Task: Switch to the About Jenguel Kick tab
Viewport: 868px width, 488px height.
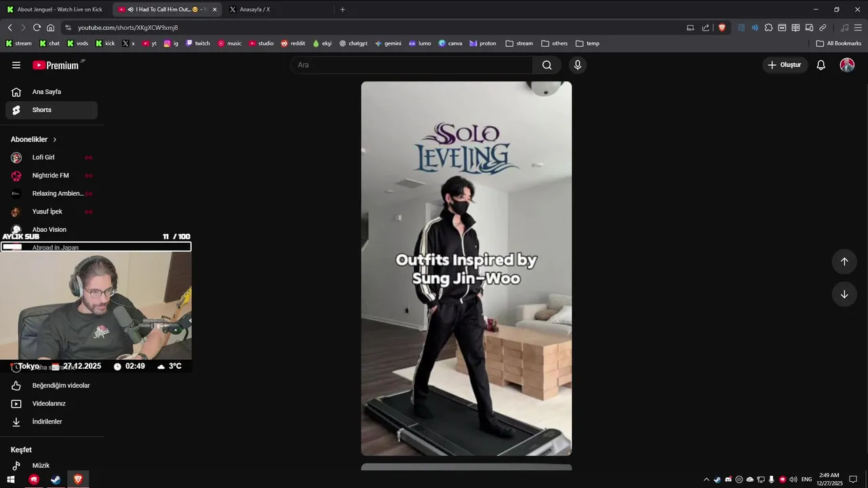Action: click(54, 9)
